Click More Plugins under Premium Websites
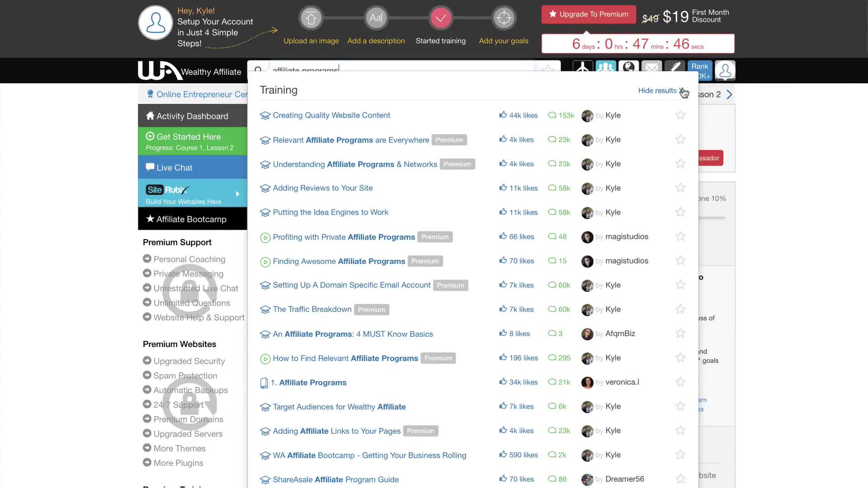Screen dimensions: 868x488 tap(178, 463)
